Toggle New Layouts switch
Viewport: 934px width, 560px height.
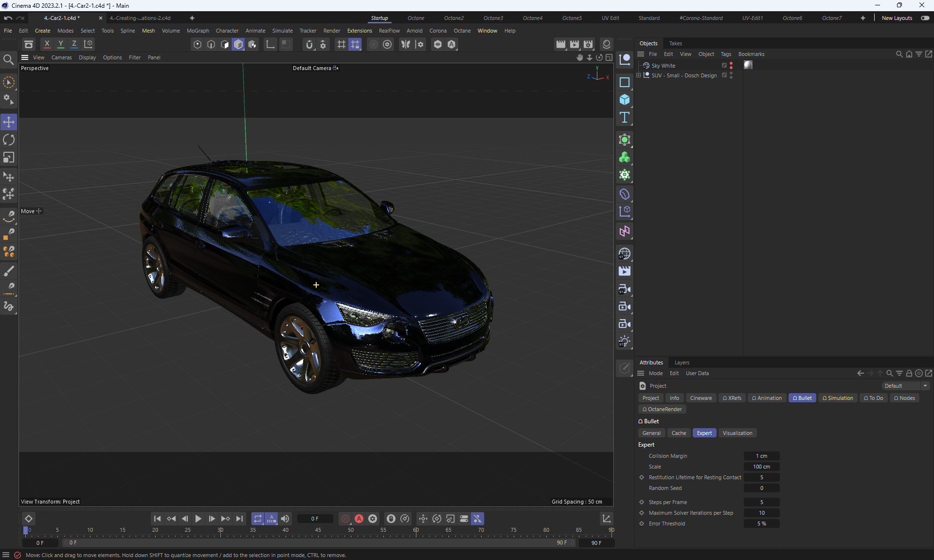925,18
